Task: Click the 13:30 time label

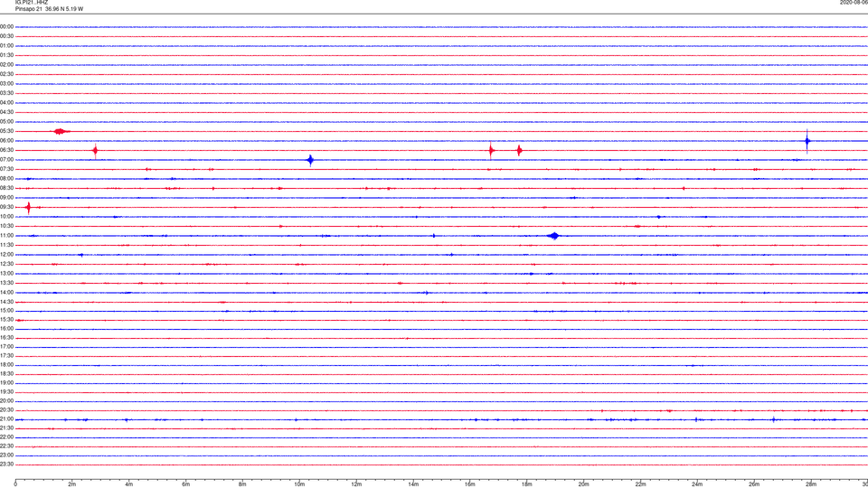Action: click(x=6, y=283)
